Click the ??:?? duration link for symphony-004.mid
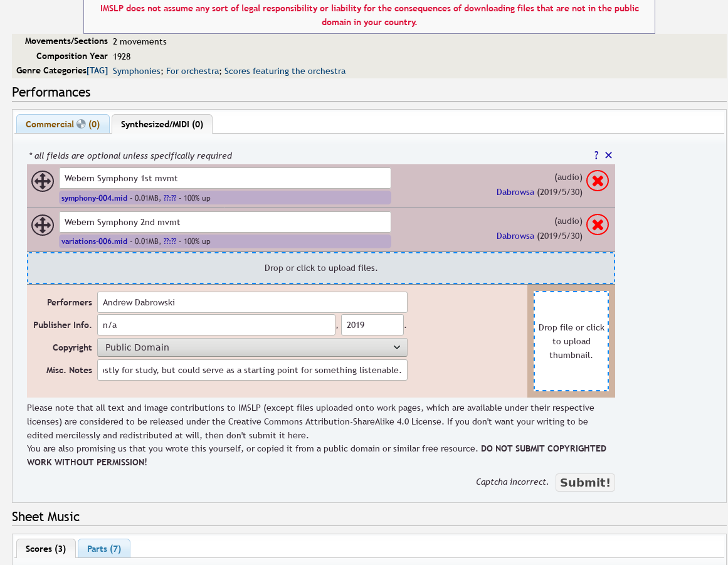Viewport: 728px width, 565px height. (170, 198)
